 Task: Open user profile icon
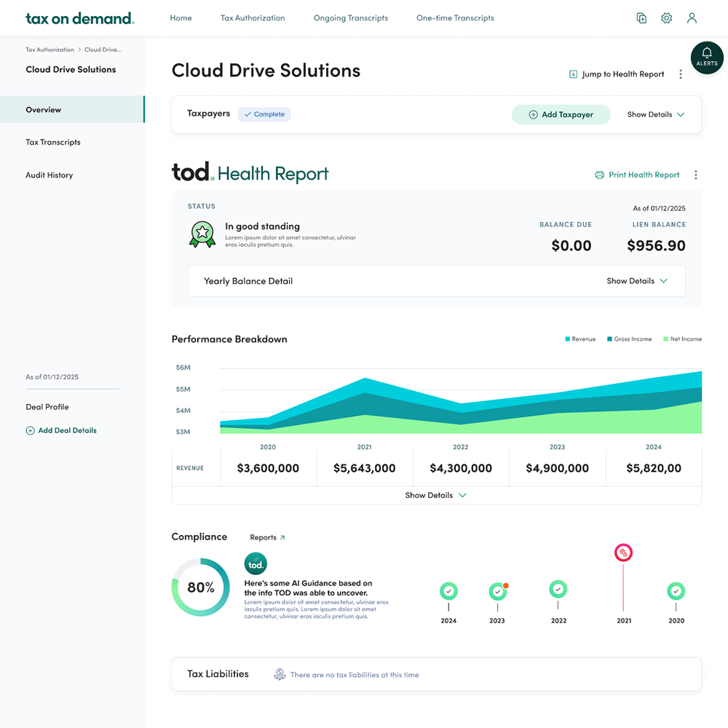click(692, 18)
